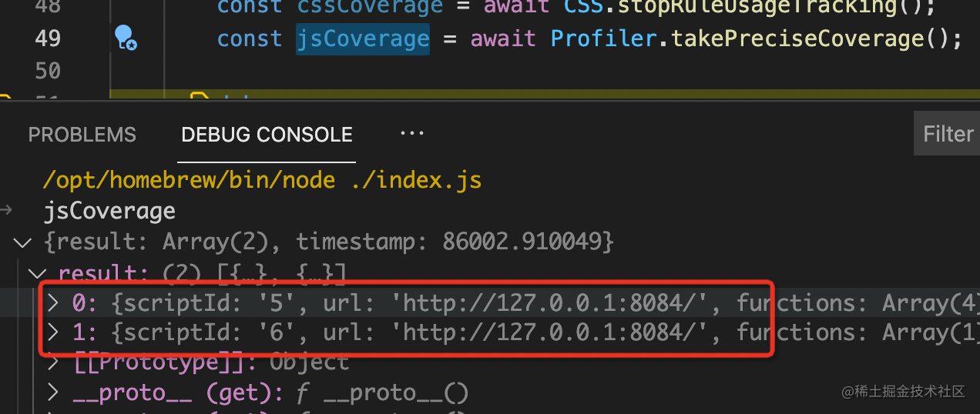The height and width of the screenshot is (414, 980).
Task: Open the three-dots more panels menu
Action: (412, 134)
